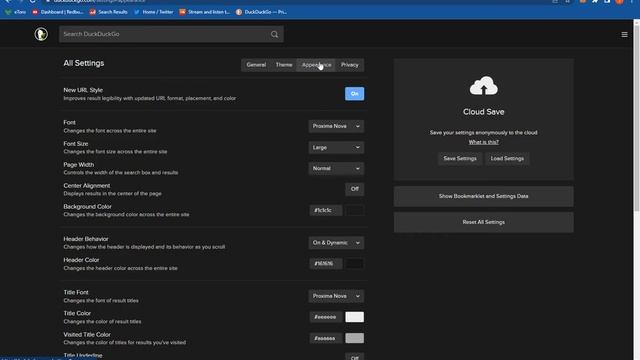Toggle New URL Style switch On
The height and width of the screenshot is (360, 640).
pyautogui.click(x=354, y=94)
